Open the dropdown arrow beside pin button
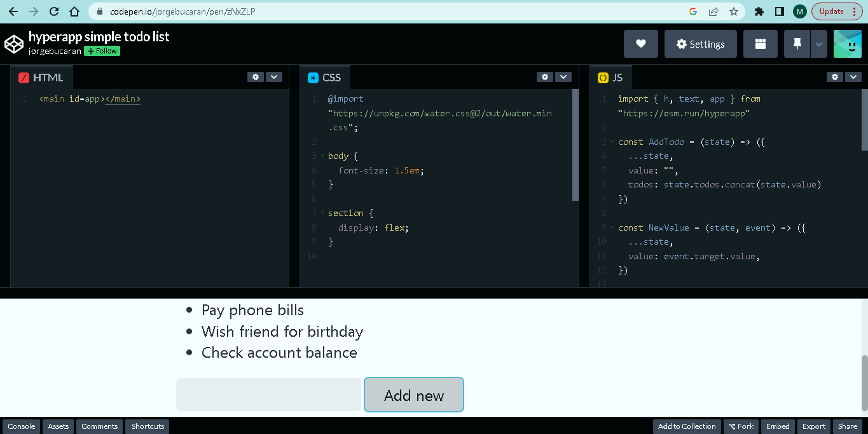This screenshot has height=434, width=868. 819,44
